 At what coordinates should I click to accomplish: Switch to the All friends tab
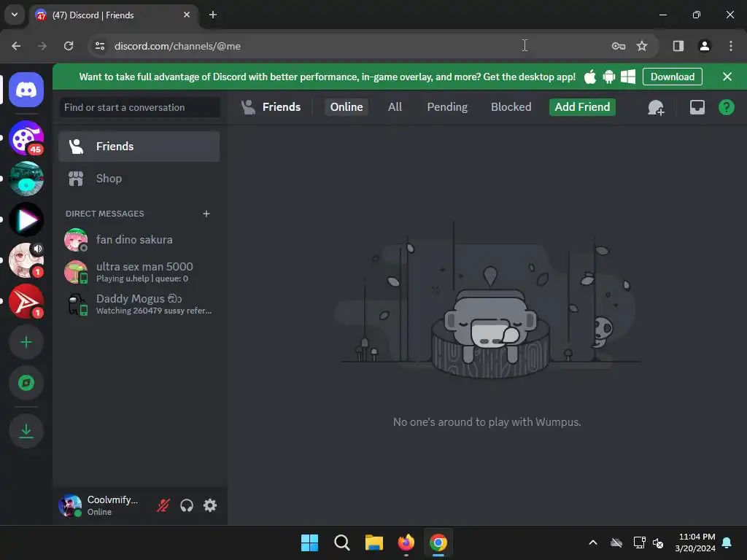coord(395,107)
